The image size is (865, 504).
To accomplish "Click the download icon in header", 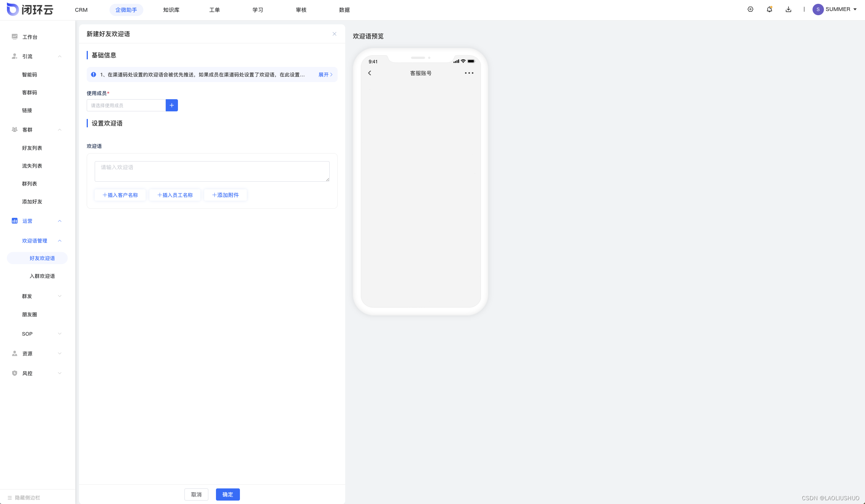I will 788,10.
